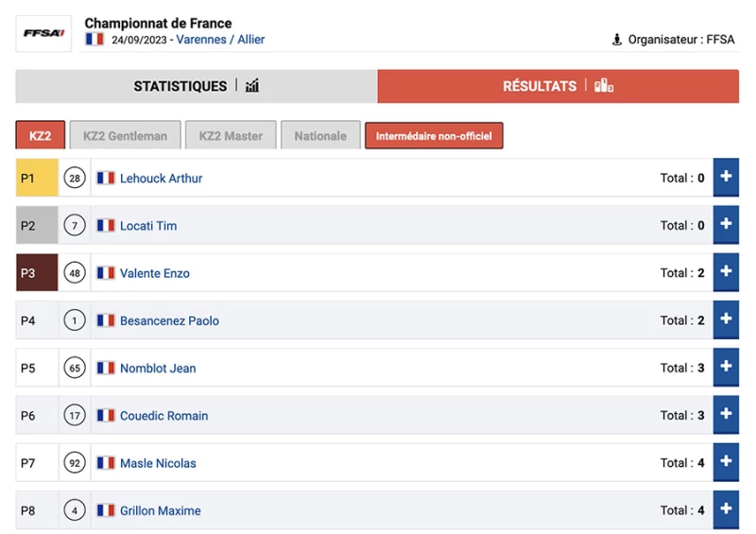Click the FFSA logo thumbnail
The image size is (756, 534).
tap(43, 33)
